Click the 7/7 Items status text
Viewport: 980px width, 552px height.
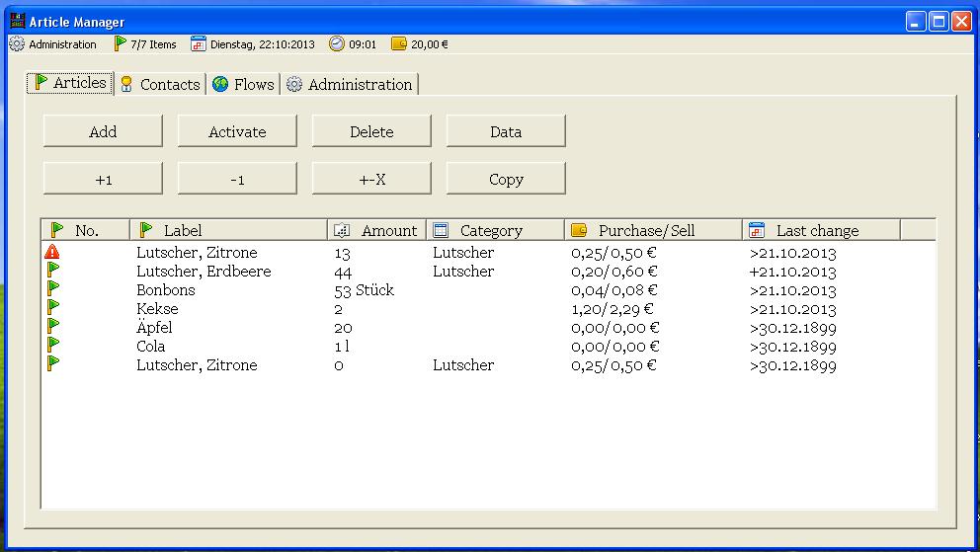coord(153,44)
